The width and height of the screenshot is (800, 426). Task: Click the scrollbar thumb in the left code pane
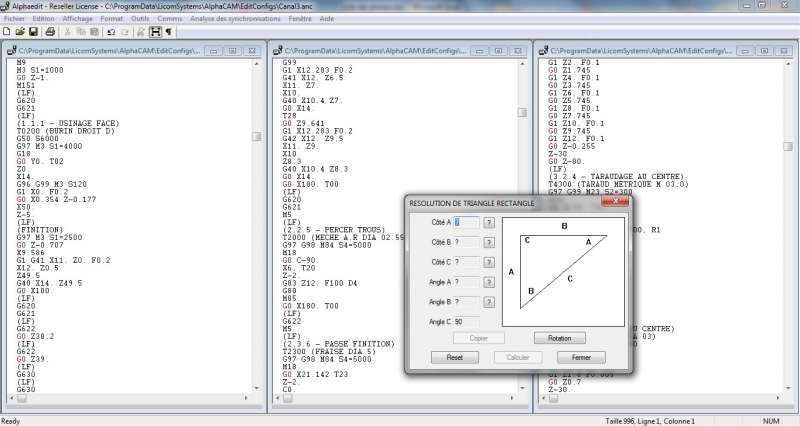tap(256, 136)
